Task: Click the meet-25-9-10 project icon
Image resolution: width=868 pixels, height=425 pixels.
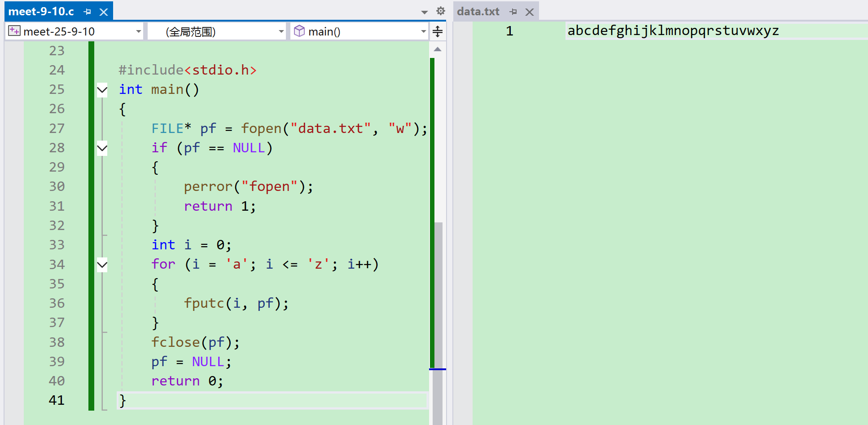Action: 14,31
